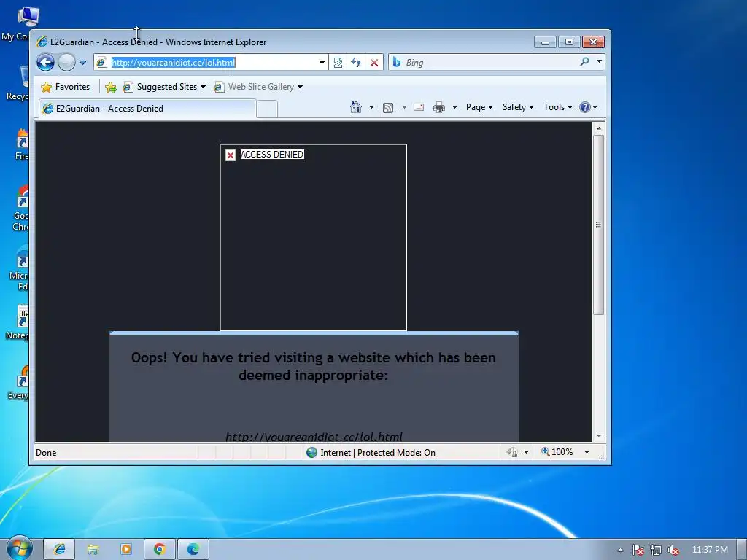Click the 100% zoom level button
The height and width of the screenshot is (560, 747).
click(557, 452)
